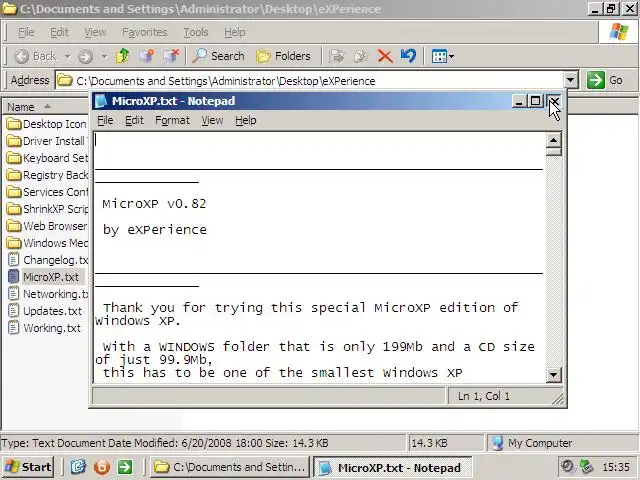The width and height of the screenshot is (640, 480).
Task: Open the Views dropdown button
Action: pos(443,56)
